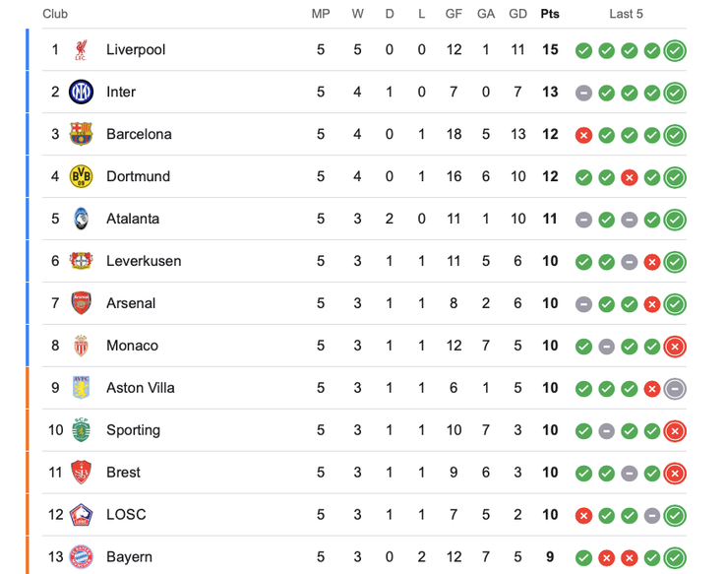
Task: Click Aston Villa's most recent draw icon
Action: (675, 389)
